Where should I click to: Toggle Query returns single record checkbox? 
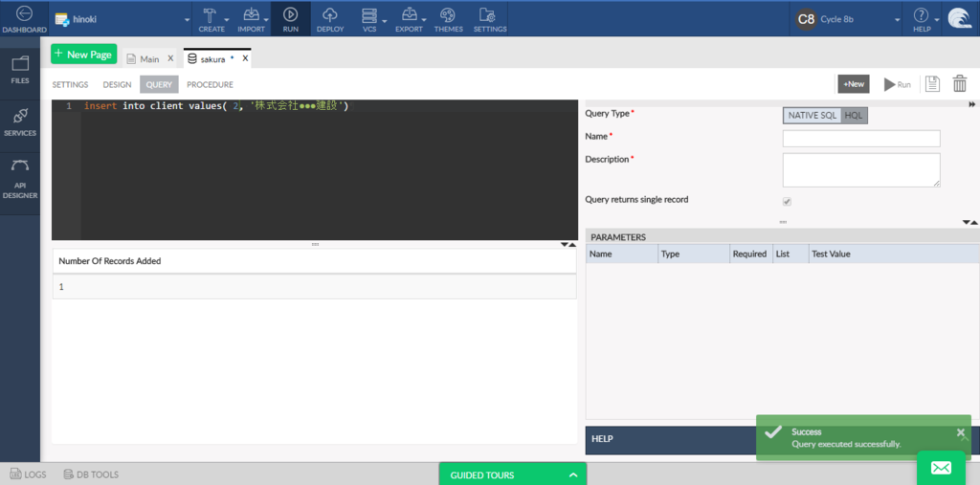[787, 202]
